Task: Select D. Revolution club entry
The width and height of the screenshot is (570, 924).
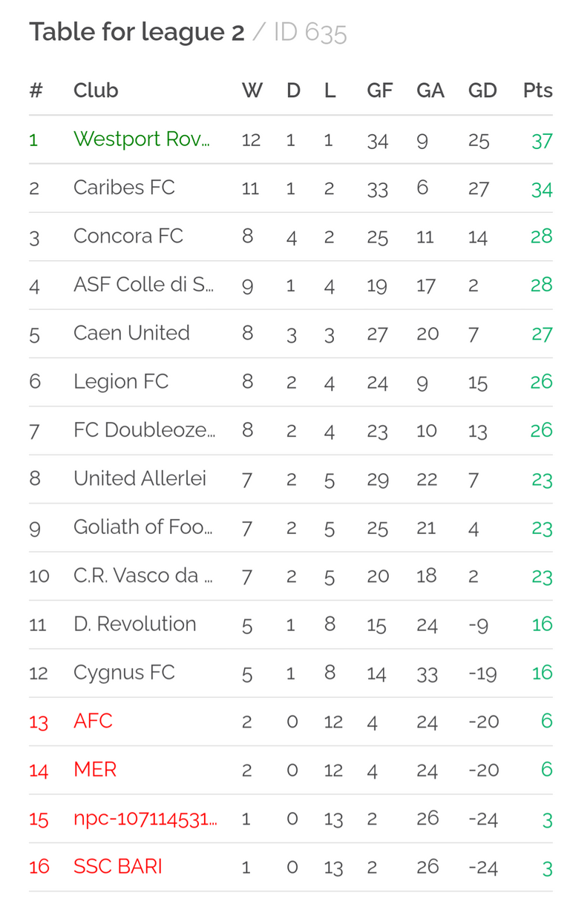Action: [x=134, y=624]
